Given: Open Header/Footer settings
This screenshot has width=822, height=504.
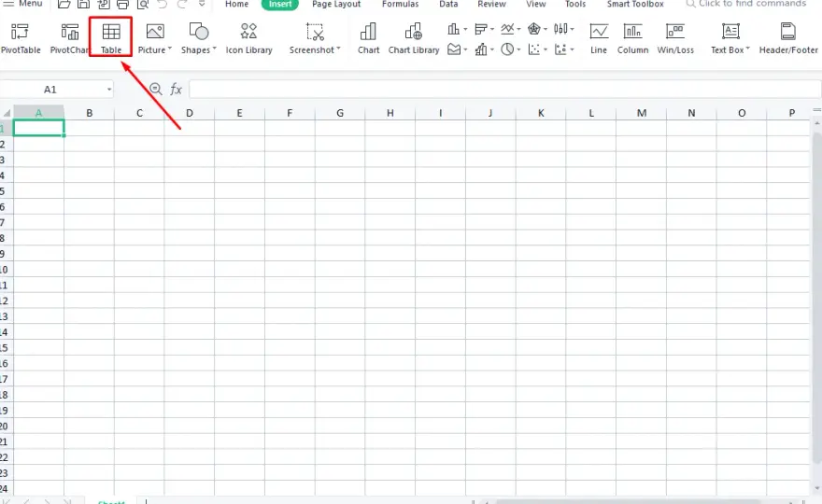Looking at the screenshot, I should pos(788,39).
